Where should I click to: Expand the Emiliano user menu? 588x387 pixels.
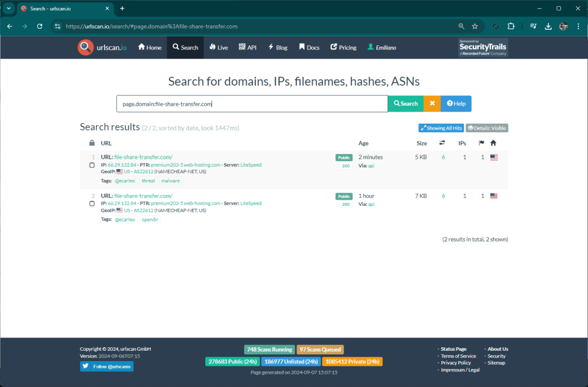(382, 48)
